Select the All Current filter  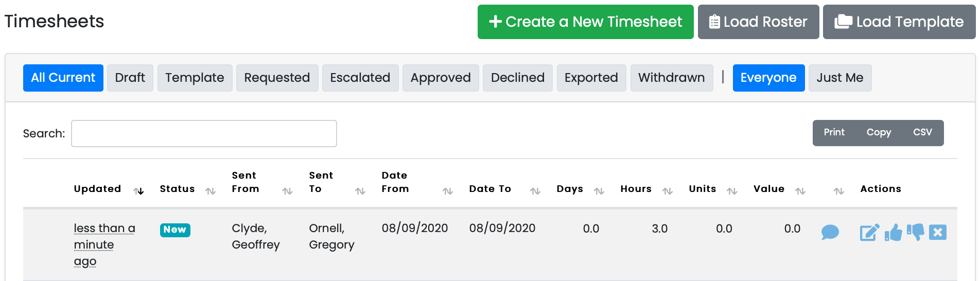(63, 78)
